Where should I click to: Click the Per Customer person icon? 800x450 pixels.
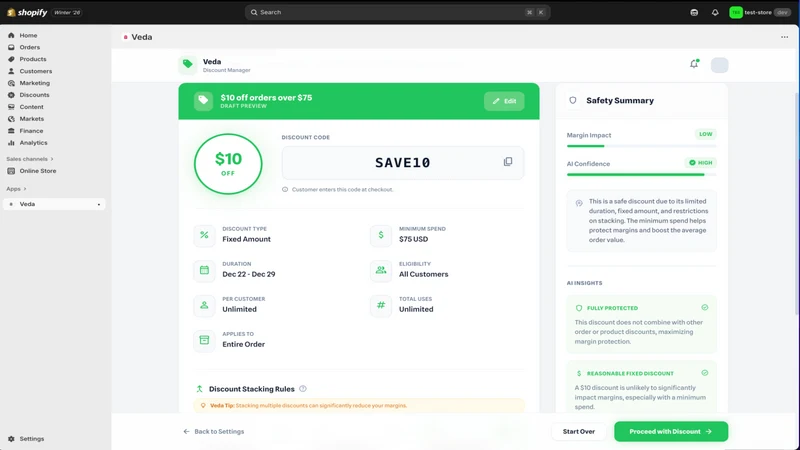204,305
